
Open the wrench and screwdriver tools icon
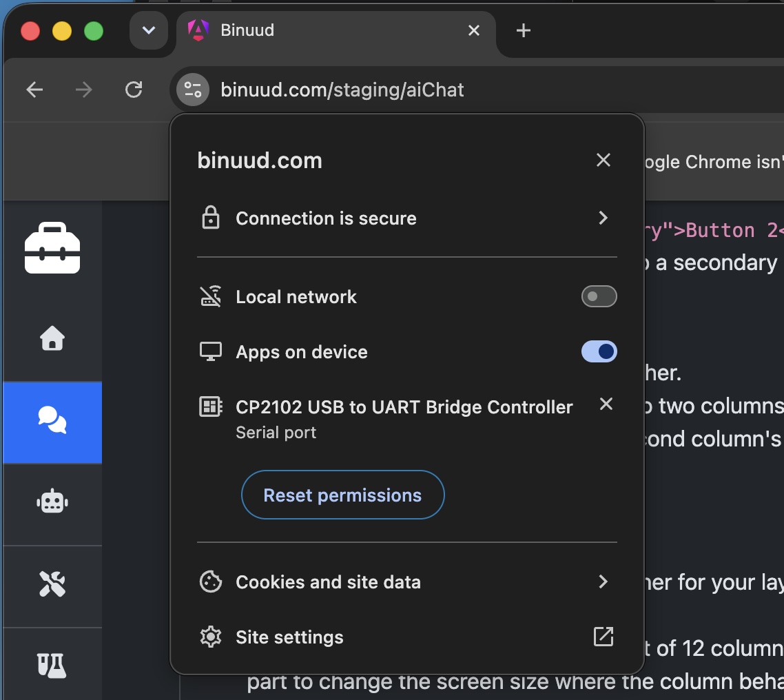point(52,584)
